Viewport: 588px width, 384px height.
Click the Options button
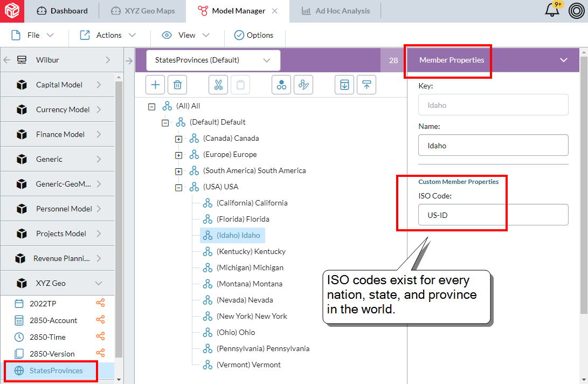click(254, 35)
